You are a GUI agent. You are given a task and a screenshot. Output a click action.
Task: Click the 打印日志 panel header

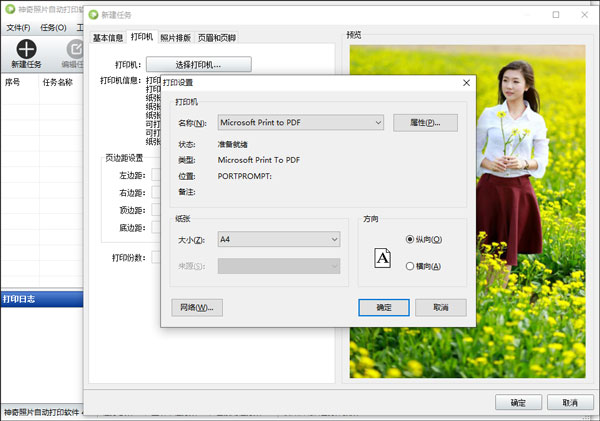[x=42, y=299]
